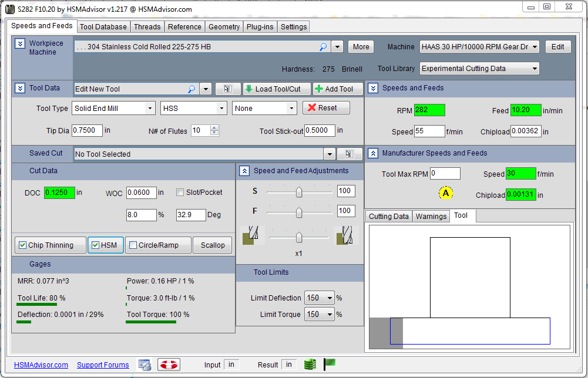The image size is (588, 378).
Task: Click the light cut end mill icon
Action: click(248, 236)
